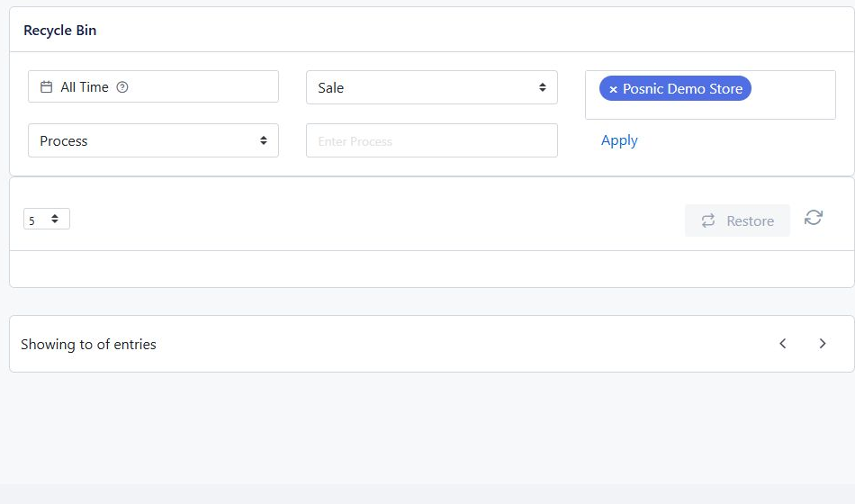Go to the previous page of entries

tap(782, 343)
